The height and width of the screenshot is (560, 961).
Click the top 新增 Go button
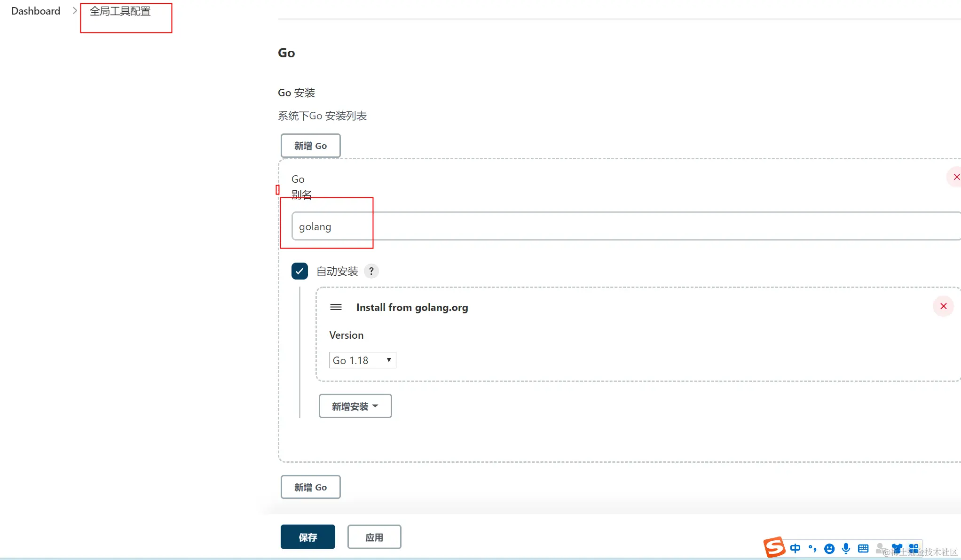point(310,146)
